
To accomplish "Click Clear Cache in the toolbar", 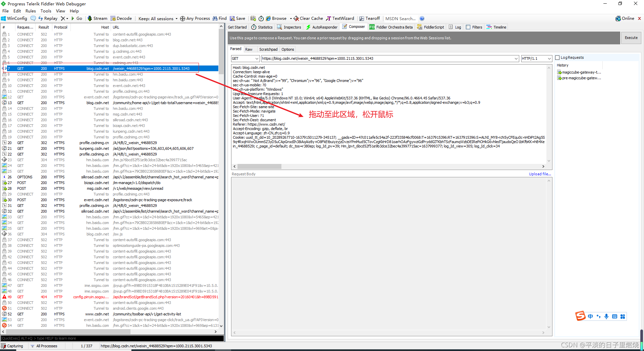I will [308, 18].
